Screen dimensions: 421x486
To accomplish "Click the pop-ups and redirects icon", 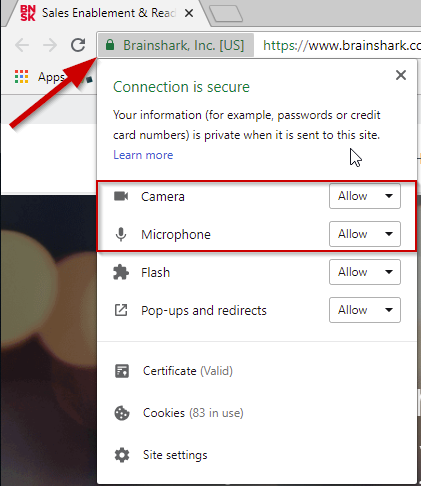I will tap(121, 310).
